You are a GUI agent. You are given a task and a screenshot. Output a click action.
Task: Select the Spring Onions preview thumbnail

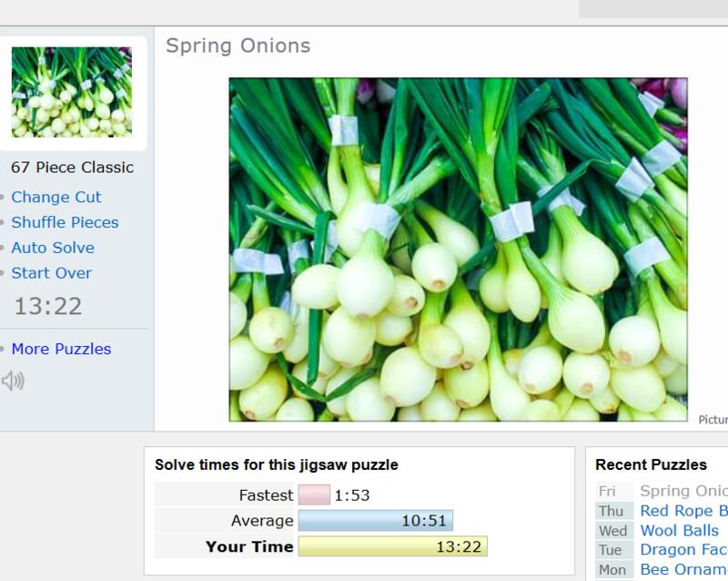[72, 92]
